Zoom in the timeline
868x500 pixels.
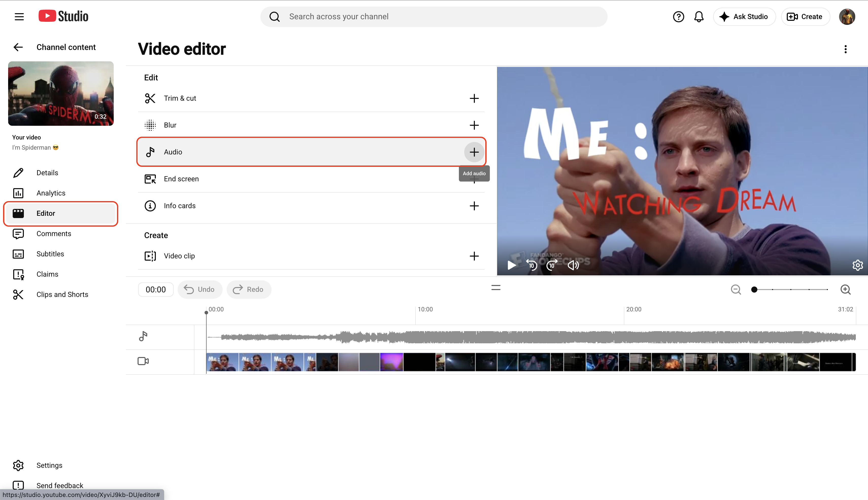click(845, 290)
